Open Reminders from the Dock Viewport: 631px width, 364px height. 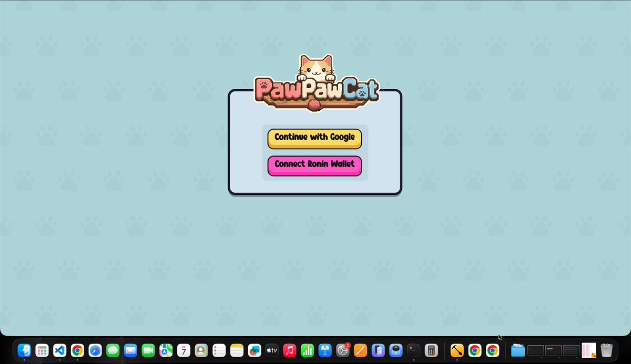click(x=219, y=350)
